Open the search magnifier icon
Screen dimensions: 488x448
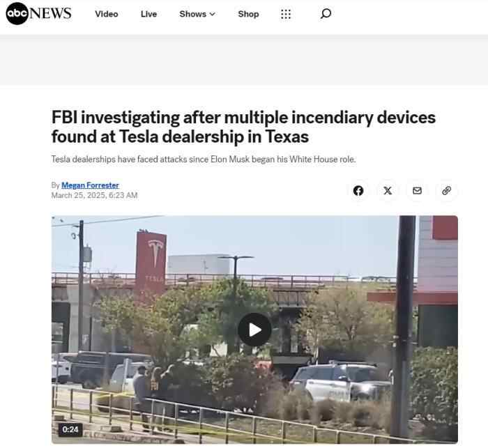click(x=326, y=14)
